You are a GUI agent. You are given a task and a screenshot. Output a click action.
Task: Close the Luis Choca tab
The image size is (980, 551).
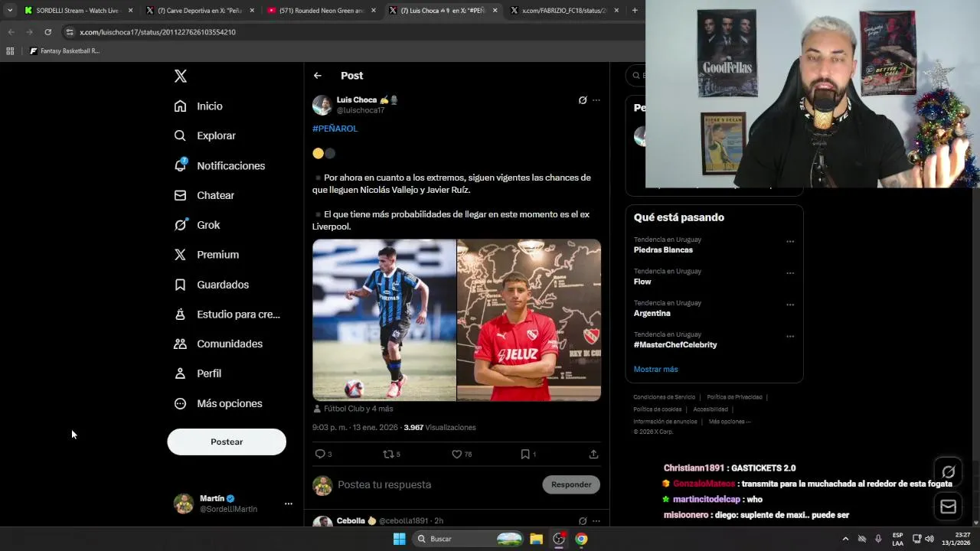[495, 11]
